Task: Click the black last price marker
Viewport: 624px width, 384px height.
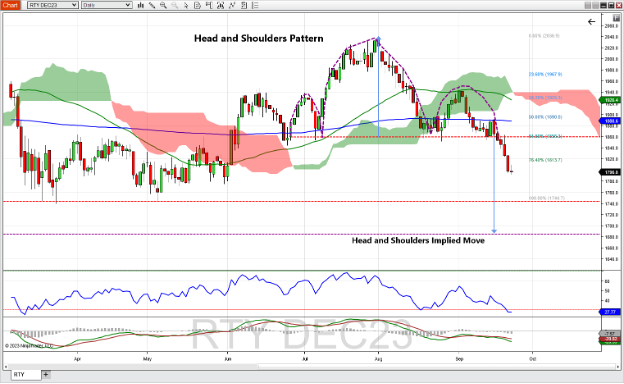Action: pyautogui.click(x=609, y=172)
